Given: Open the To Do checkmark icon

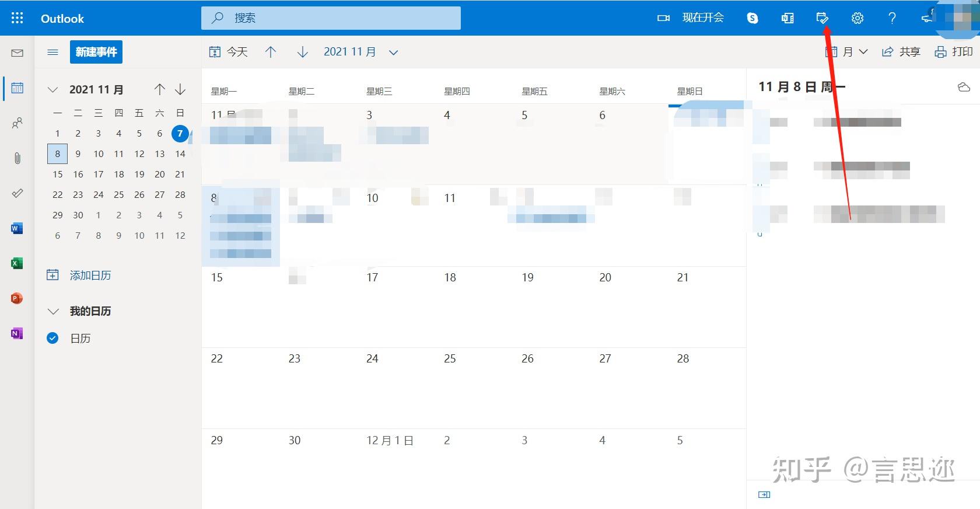Looking at the screenshot, I should (17, 193).
